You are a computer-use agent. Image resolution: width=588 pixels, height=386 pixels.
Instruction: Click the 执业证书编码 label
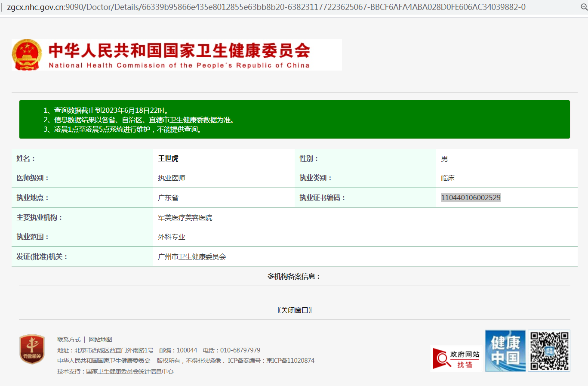point(323,198)
